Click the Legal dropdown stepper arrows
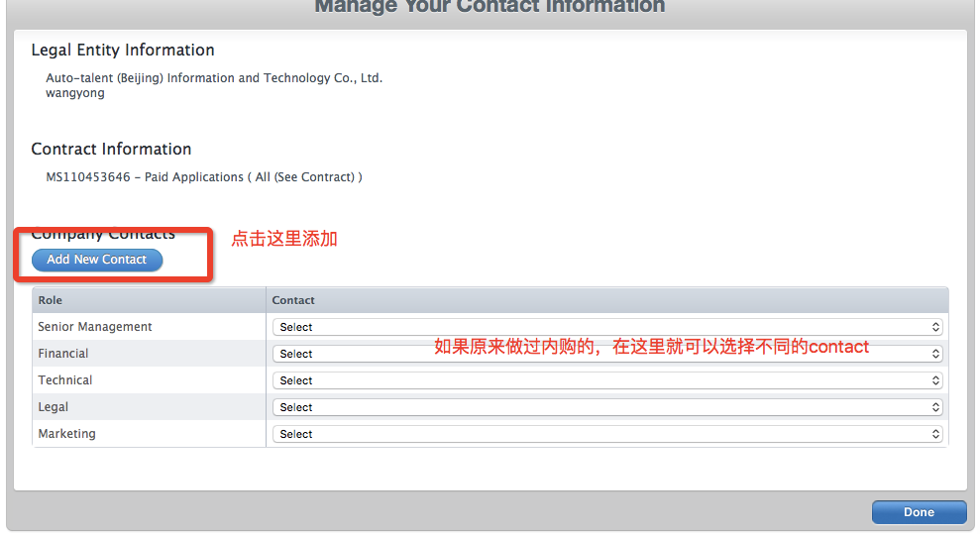 (935, 407)
